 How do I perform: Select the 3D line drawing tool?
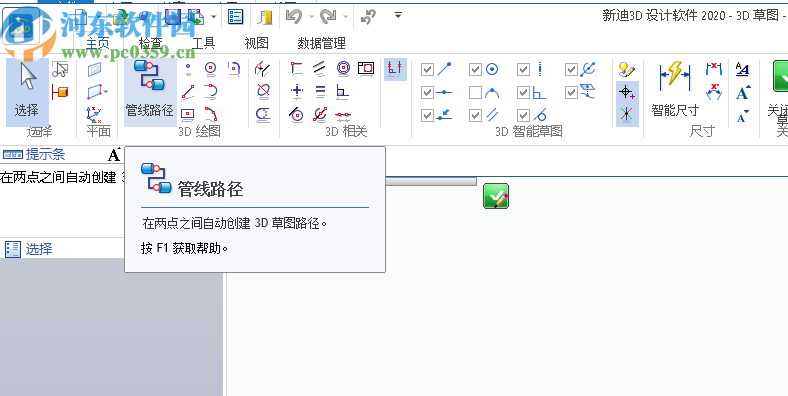(x=188, y=91)
